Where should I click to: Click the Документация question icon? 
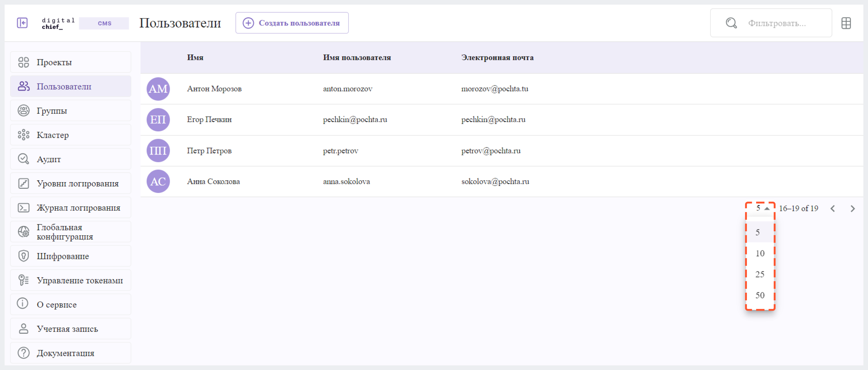pyautogui.click(x=24, y=353)
